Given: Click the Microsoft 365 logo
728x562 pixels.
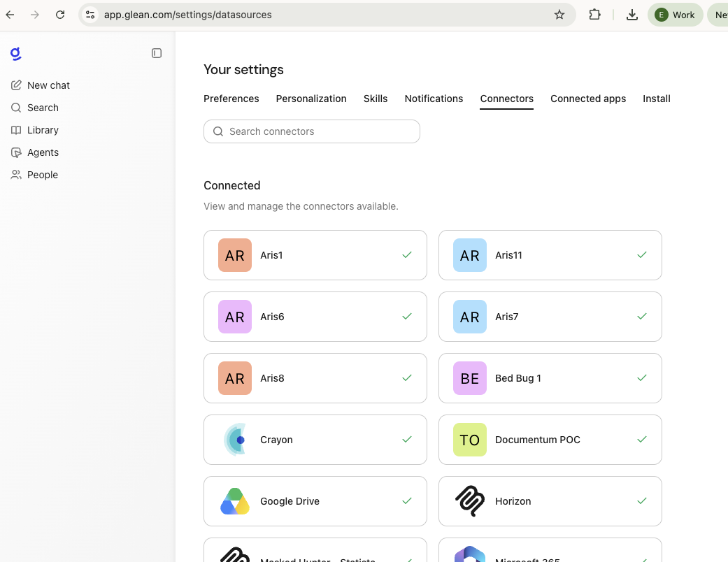Looking at the screenshot, I should click(x=470, y=554).
